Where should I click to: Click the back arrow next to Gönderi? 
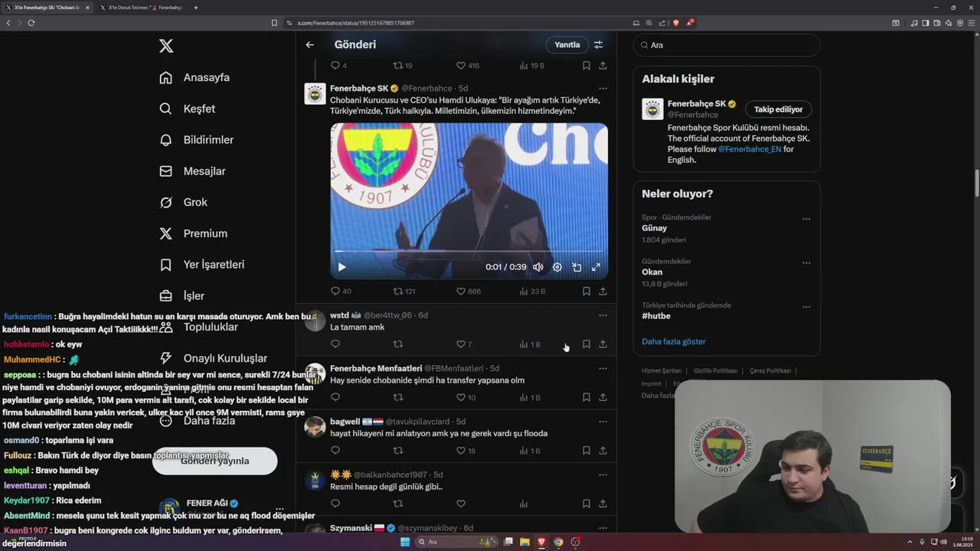(310, 44)
